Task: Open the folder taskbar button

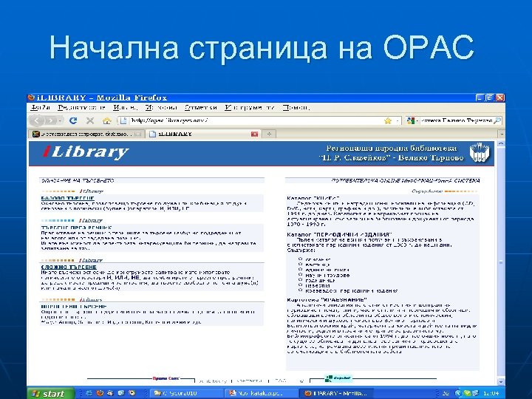Action: click(186, 393)
